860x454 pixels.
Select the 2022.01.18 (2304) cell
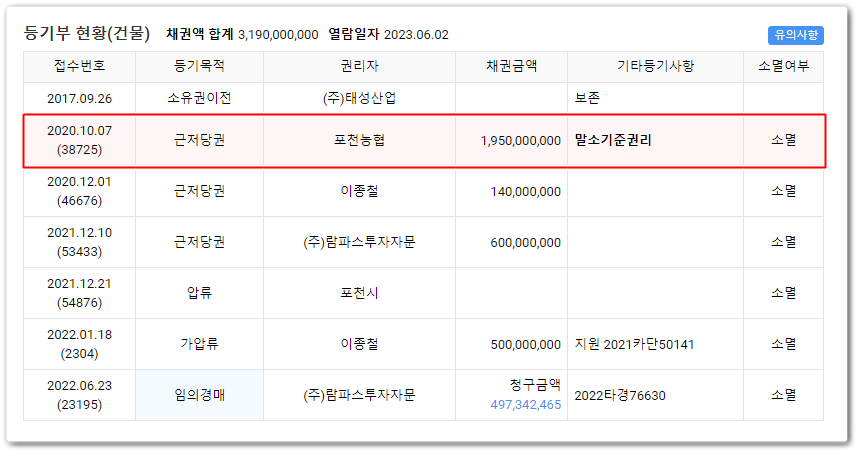tap(80, 344)
